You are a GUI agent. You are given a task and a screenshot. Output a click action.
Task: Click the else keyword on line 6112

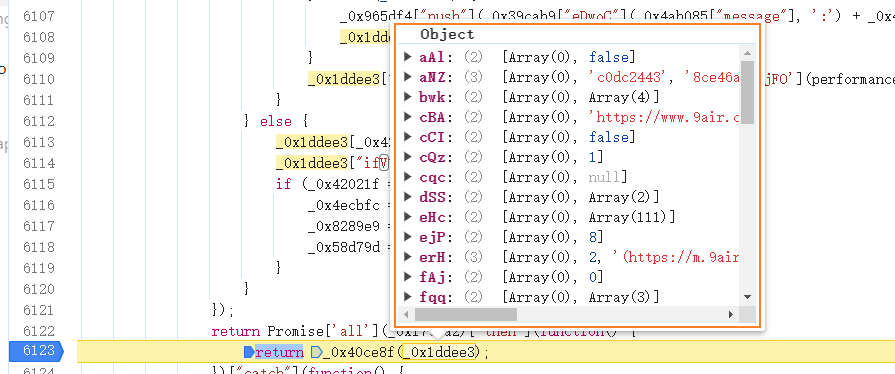point(276,121)
